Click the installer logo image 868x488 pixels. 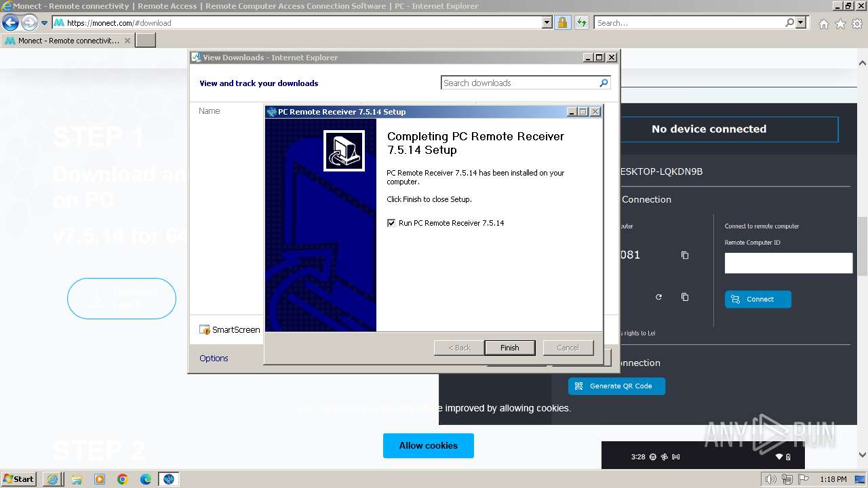[x=344, y=150]
